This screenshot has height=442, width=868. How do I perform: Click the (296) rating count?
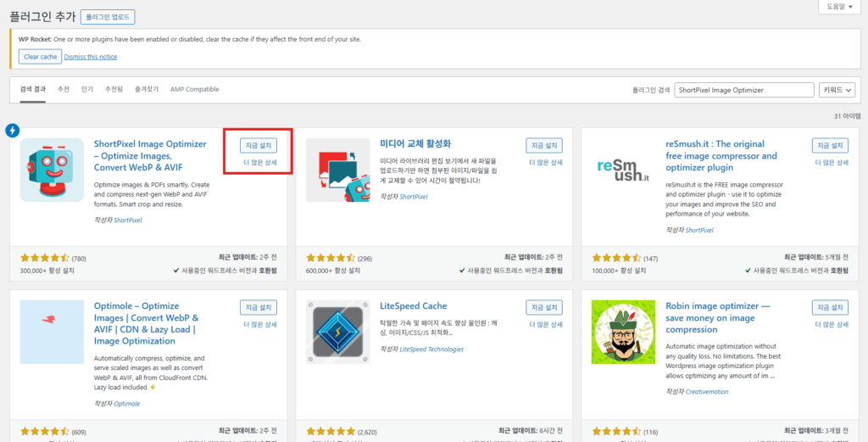point(364,258)
